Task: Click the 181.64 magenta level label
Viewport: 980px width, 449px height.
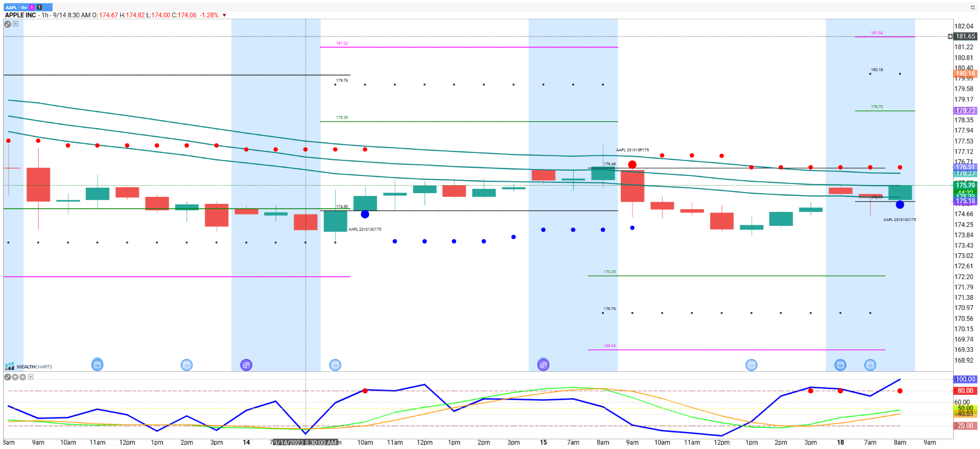Action: [877, 33]
